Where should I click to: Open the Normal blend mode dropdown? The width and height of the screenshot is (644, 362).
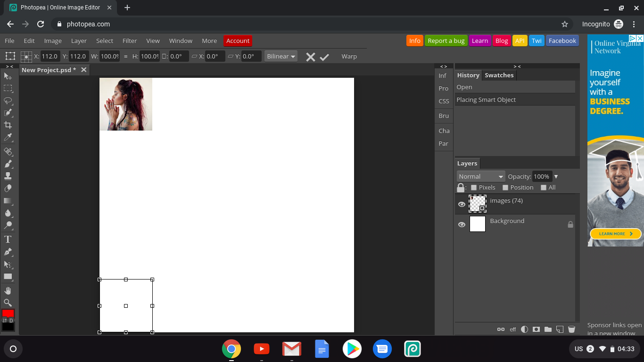(x=481, y=176)
